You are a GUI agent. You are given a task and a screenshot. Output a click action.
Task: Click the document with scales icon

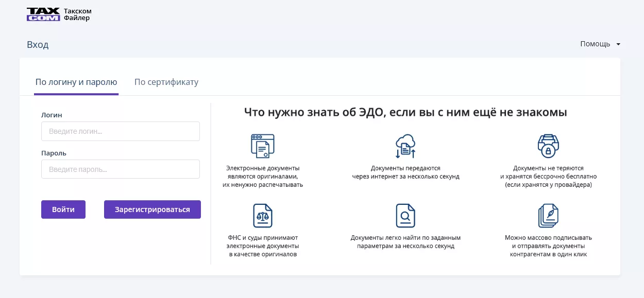pos(263,216)
